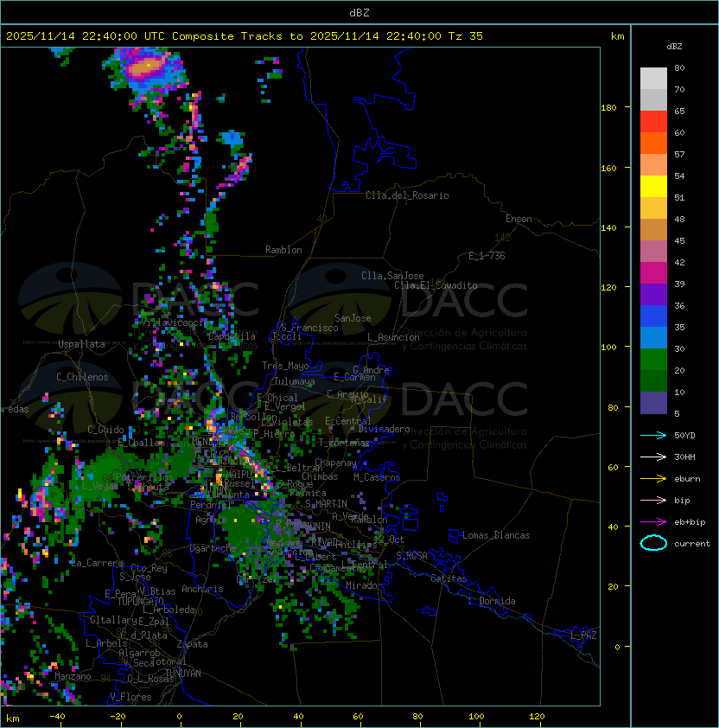Click the 'S_Francisco' map label

click(309, 328)
